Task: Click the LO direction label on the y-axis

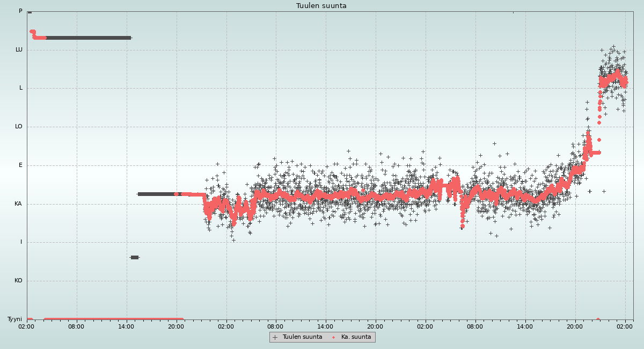Action: click(19, 127)
